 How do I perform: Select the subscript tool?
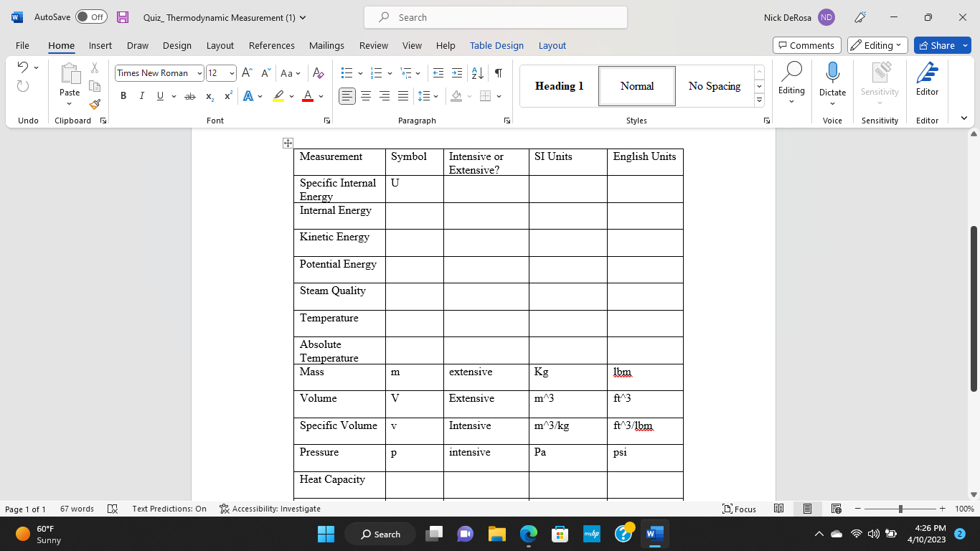tap(209, 95)
